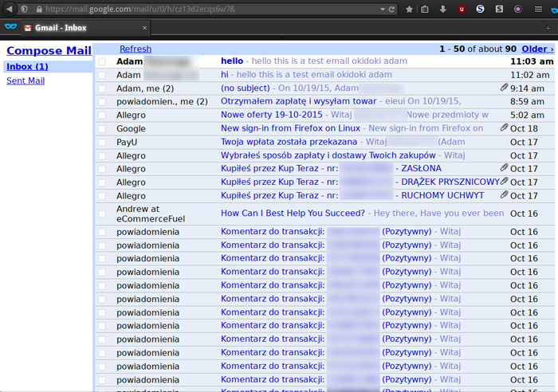Viewport: 558px width, 392px height.
Task: Open the Firefox hamburger menu
Action: [x=538, y=10]
